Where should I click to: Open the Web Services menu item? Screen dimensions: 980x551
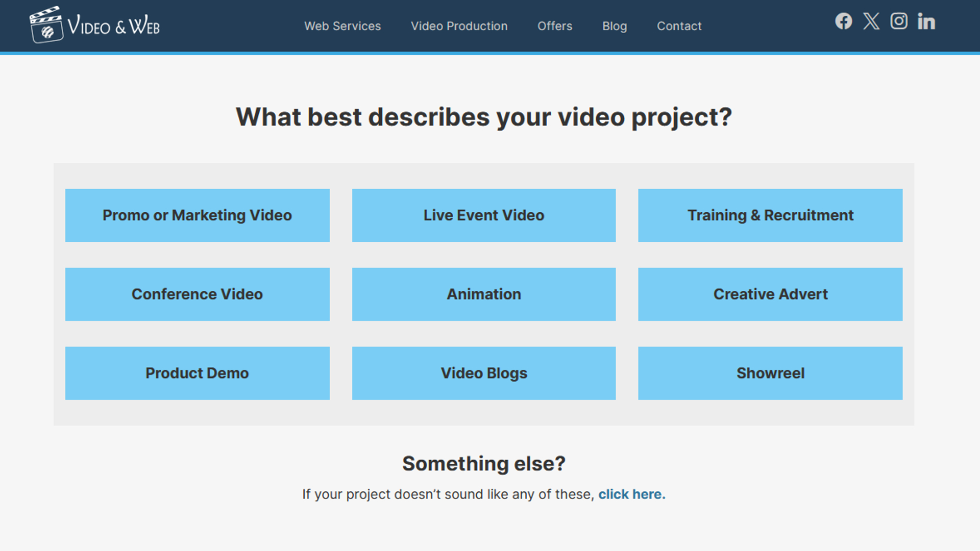click(x=342, y=26)
